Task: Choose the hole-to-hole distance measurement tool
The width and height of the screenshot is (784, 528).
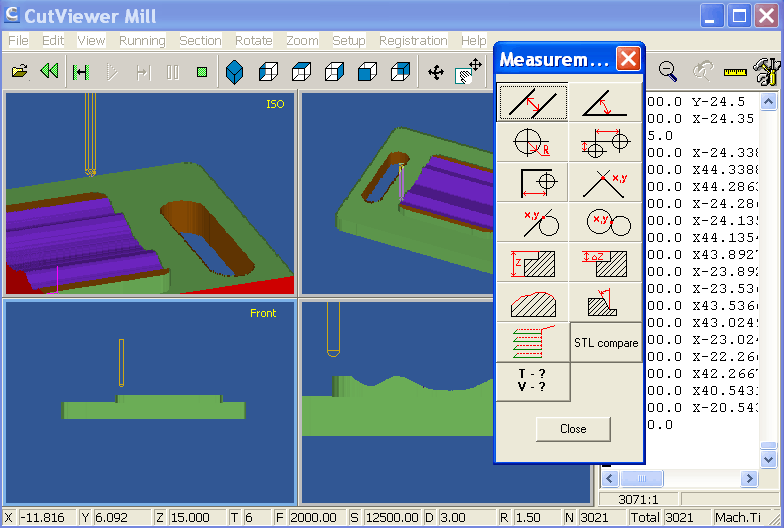Action: [x=605, y=142]
